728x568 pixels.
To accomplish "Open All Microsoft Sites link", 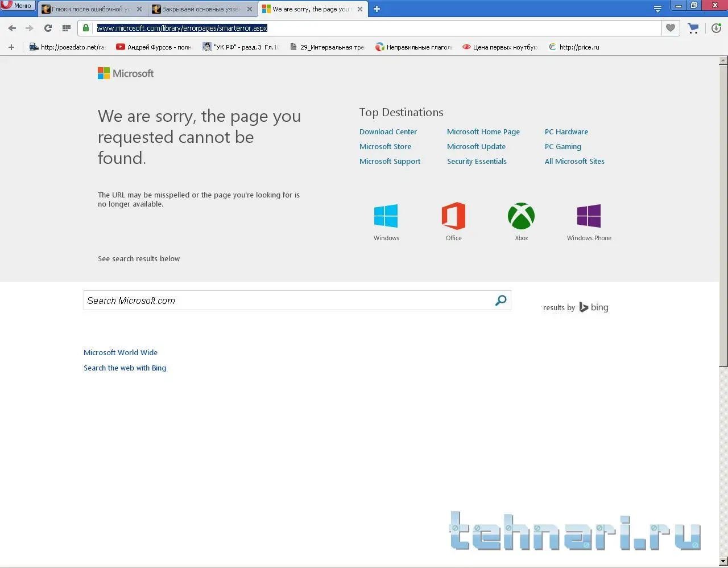I will (574, 161).
